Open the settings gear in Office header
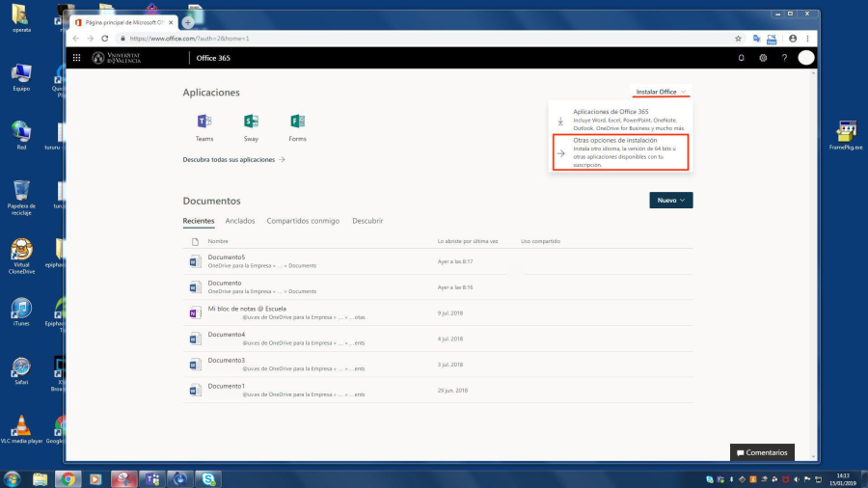Viewport: 868px width, 488px height. (x=763, y=58)
